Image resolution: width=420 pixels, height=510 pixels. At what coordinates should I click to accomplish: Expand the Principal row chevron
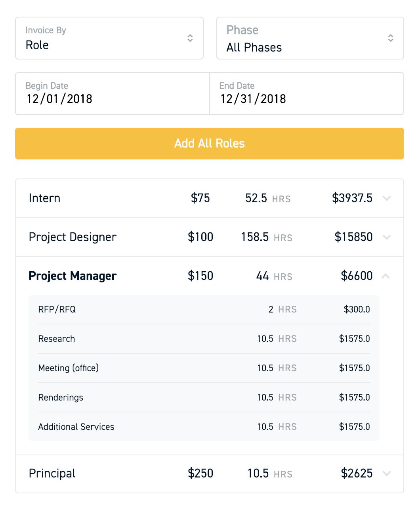tap(387, 473)
